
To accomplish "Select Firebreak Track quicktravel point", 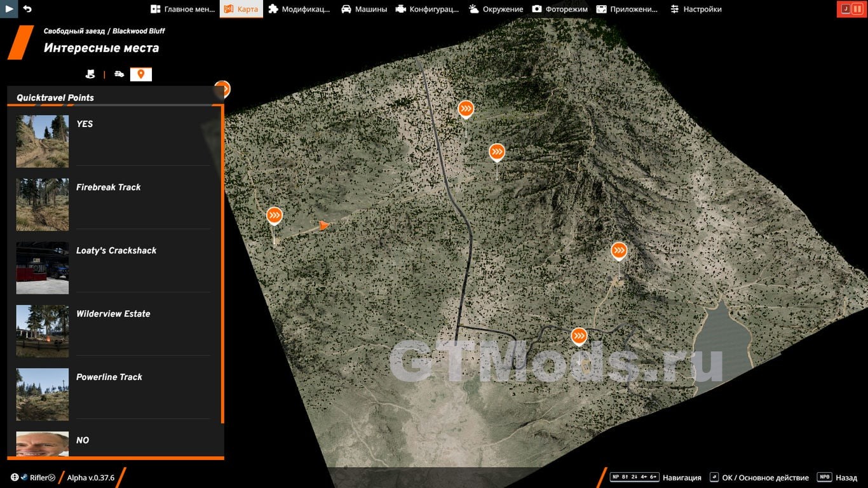I will click(109, 187).
